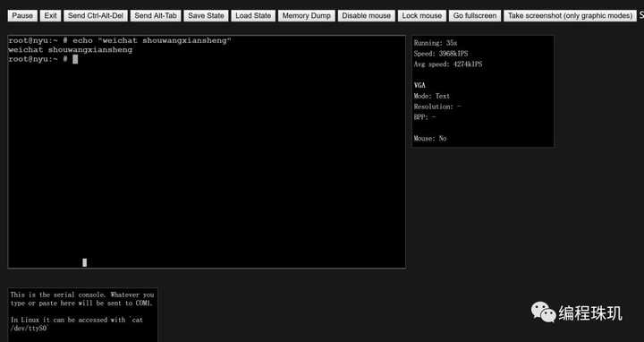Viewport: 644px width, 342px height.
Task: Click Take screenshot (only graphic modes)
Action: coord(570,15)
